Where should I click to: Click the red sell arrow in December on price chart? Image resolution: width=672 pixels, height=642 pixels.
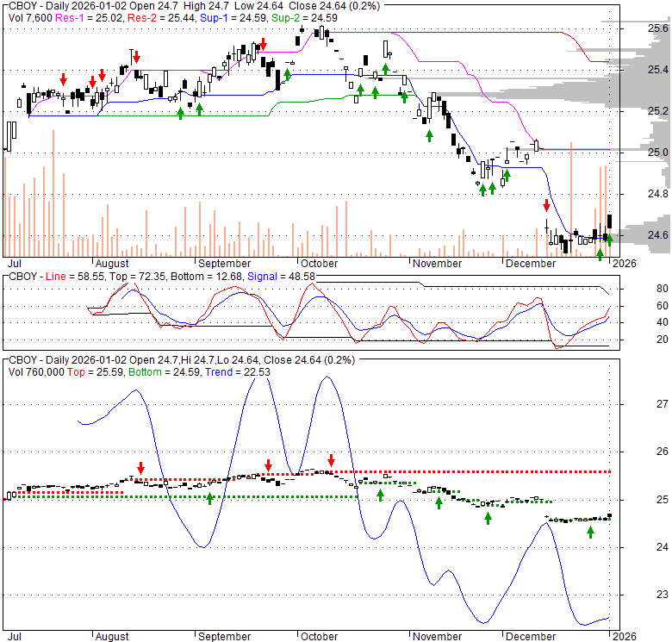546,206
